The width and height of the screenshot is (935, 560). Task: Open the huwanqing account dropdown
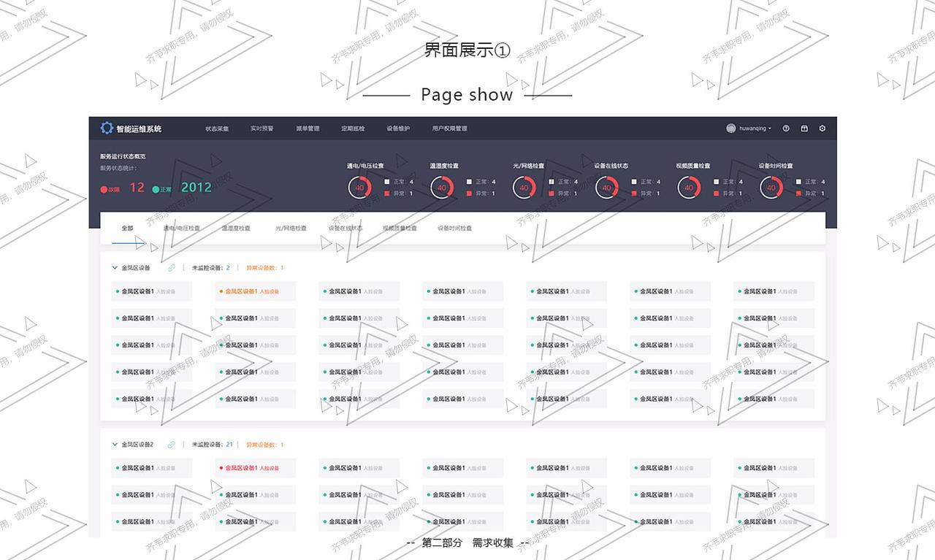(755, 129)
